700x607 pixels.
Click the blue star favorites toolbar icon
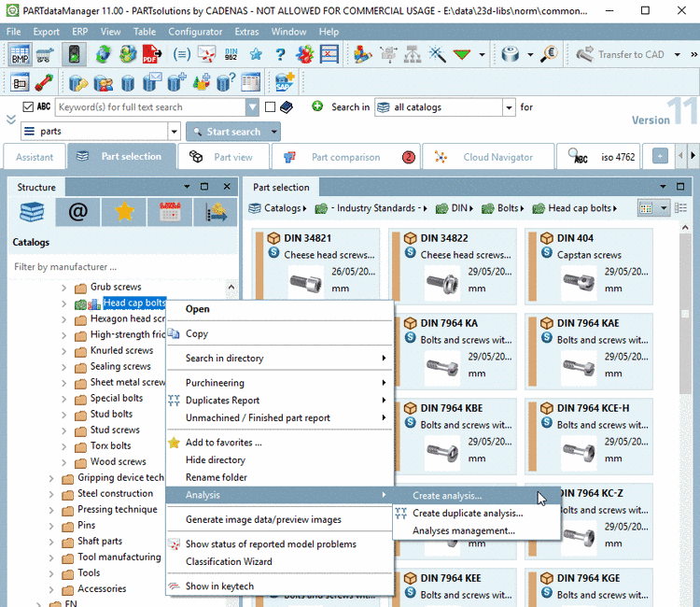pyautogui.click(x=256, y=54)
